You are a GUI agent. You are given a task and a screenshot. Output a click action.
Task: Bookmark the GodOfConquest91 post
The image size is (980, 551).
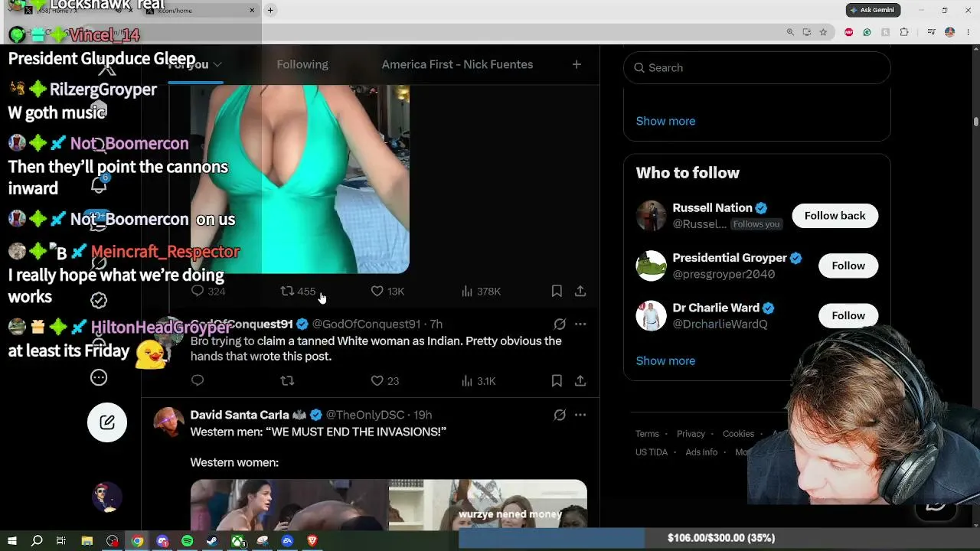pos(557,381)
